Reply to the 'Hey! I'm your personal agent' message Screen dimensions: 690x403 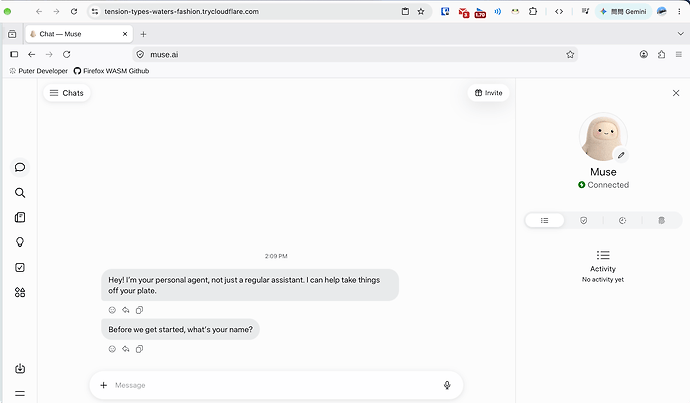point(126,310)
